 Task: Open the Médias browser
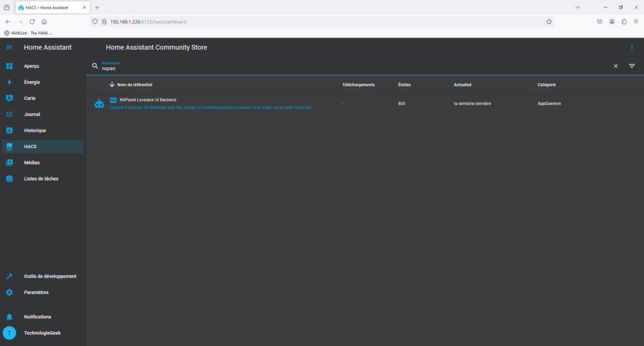(x=43, y=163)
